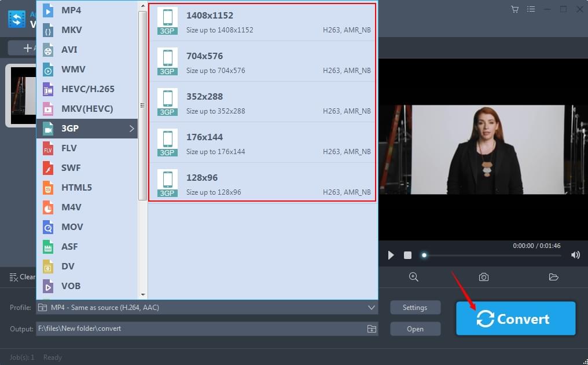
Task: Browse output folder icon in path field
Action: click(x=371, y=329)
